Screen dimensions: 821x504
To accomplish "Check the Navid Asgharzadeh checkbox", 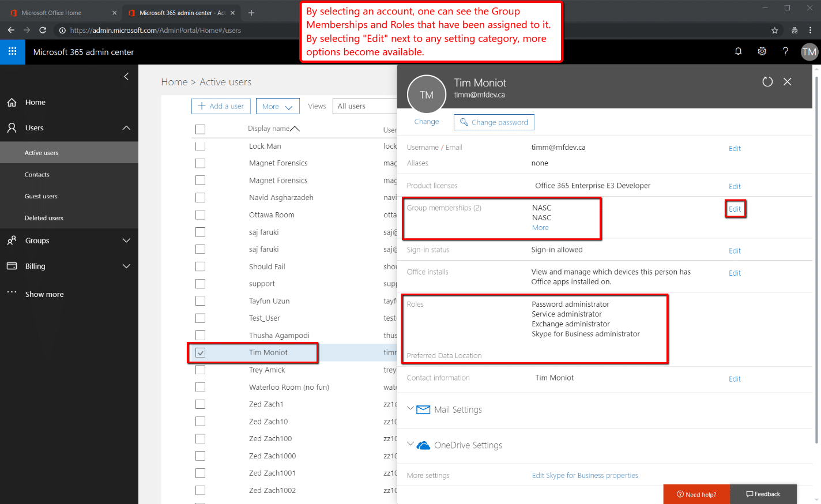I will point(200,198).
